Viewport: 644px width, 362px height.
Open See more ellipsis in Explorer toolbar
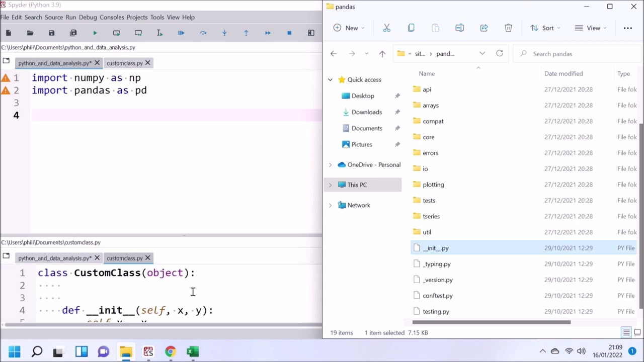pos(628,28)
